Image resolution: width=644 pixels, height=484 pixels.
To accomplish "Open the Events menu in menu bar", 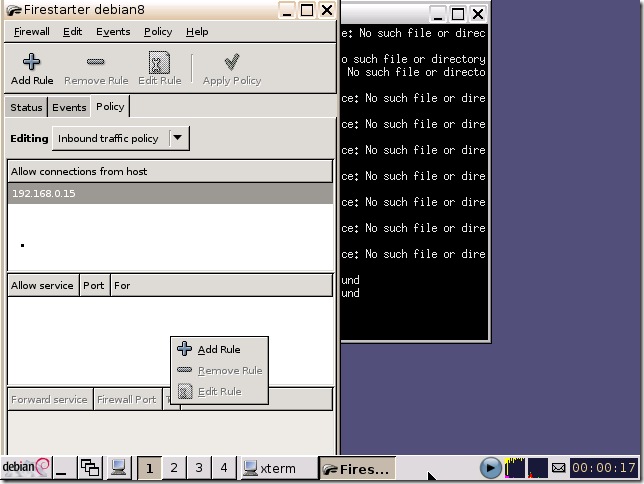I will tap(113, 32).
